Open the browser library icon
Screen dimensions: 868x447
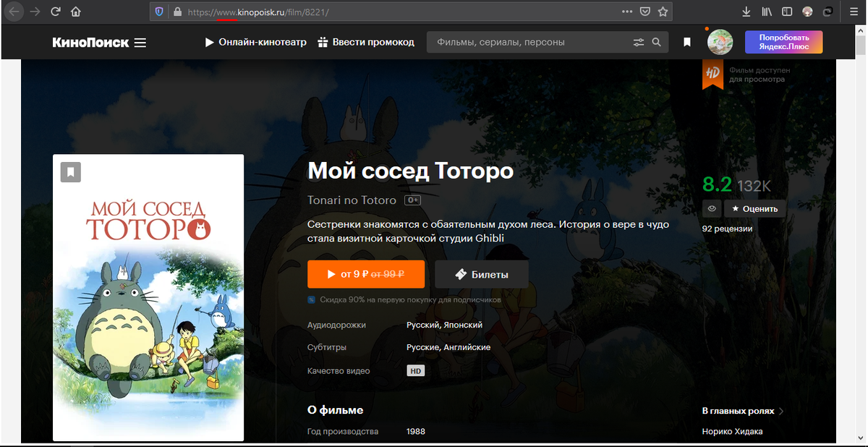tap(767, 12)
